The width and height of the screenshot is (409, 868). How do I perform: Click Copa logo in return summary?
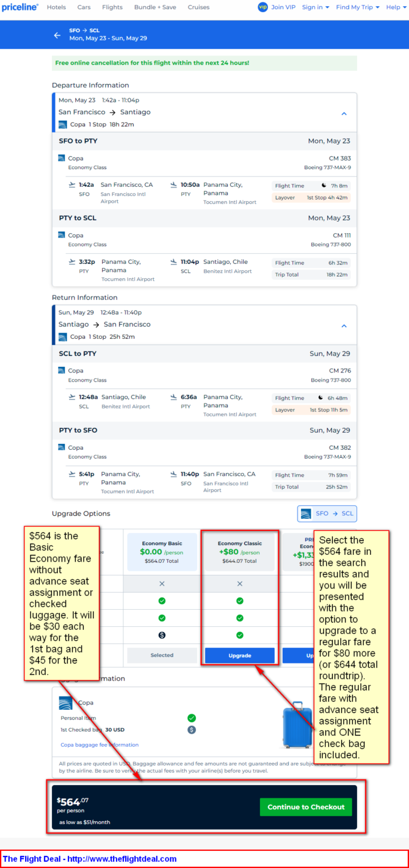point(62,337)
